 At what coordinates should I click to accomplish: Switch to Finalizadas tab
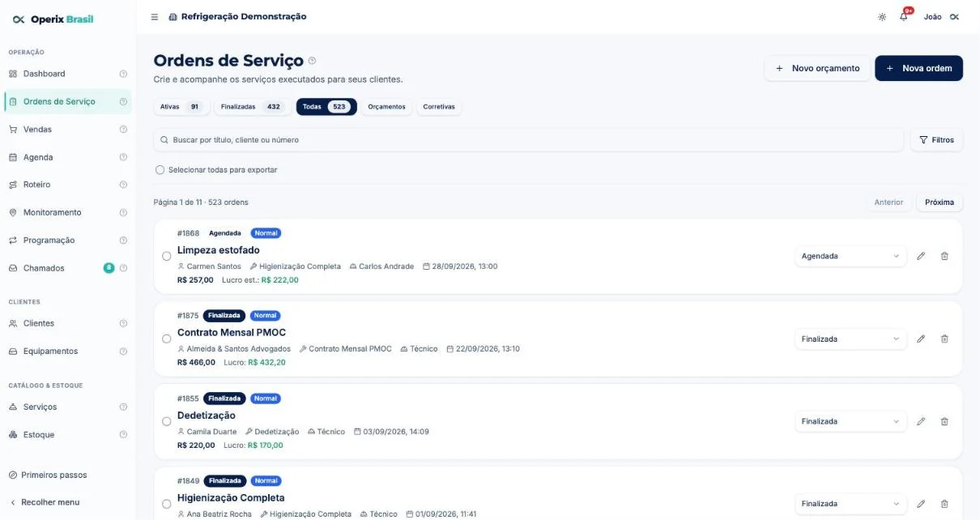pos(251,107)
